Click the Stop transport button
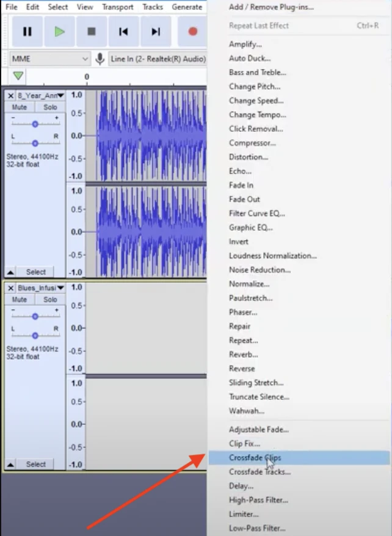392x536 pixels. (x=92, y=32)
